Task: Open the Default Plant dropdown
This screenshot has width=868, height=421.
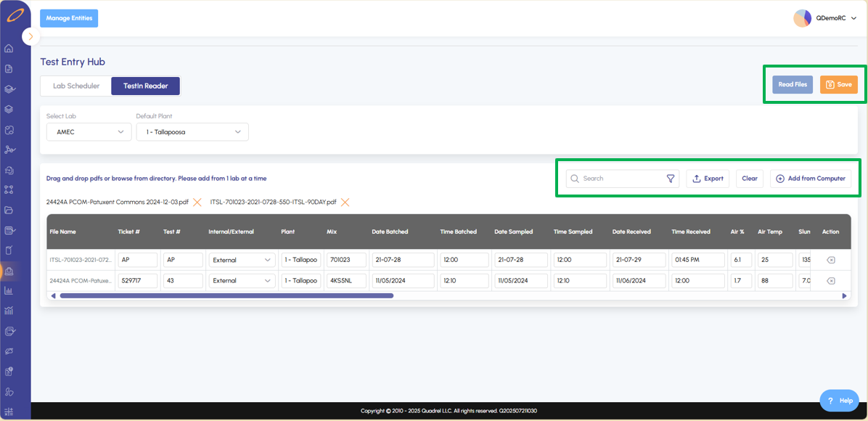Action: 192,132
